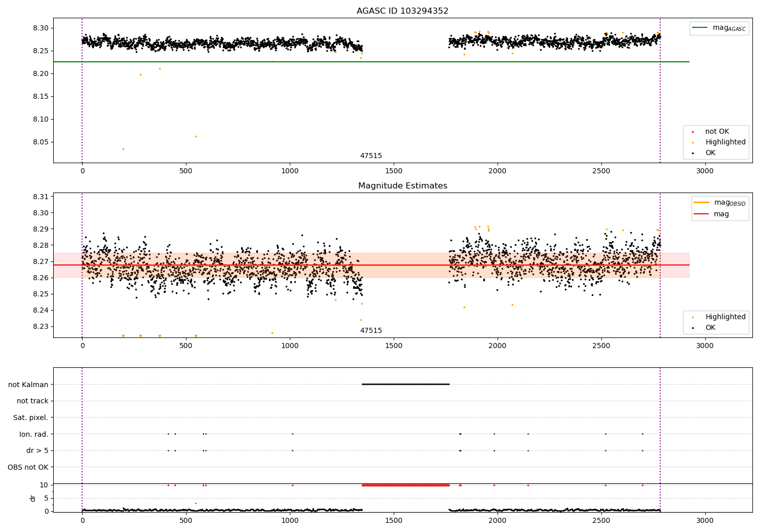Viewport: 760px width, 532px height.
Task: Click the 'dr' axis label of bottom plot
Action: click(33, 498)
